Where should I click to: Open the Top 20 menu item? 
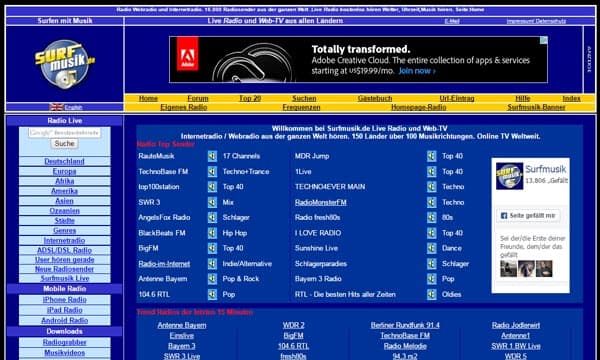[250, 98]
